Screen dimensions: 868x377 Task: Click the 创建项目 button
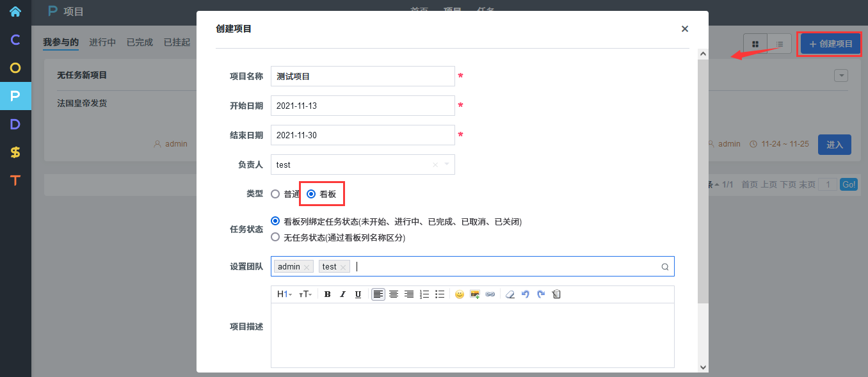point(831,44)
